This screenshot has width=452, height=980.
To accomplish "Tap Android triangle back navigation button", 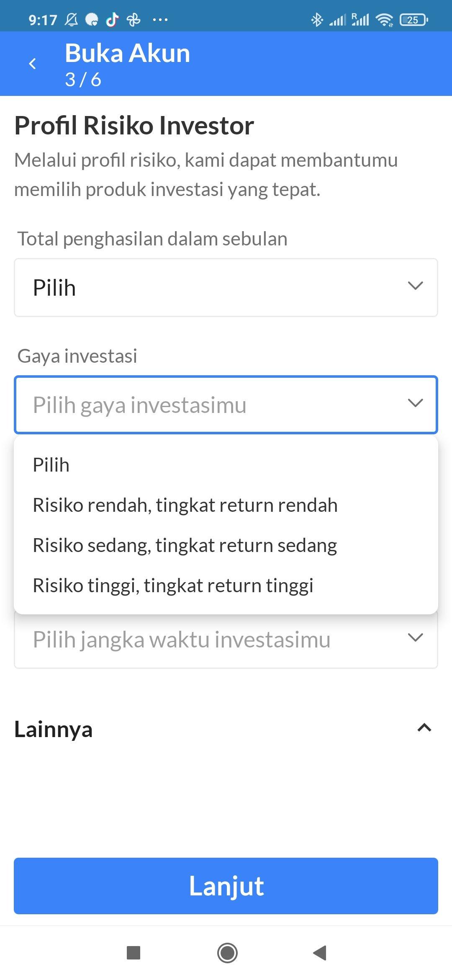I will pyautogui.click(x=320, y=952).
